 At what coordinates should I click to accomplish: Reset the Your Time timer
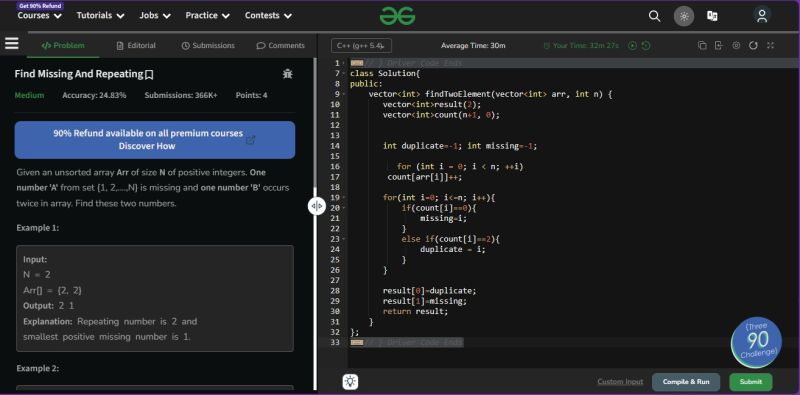(646, 46)
